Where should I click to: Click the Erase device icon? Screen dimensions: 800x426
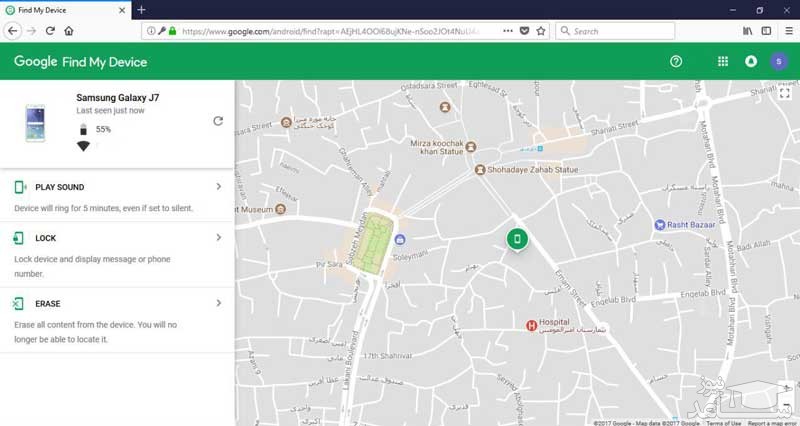(x=18, y=304)
